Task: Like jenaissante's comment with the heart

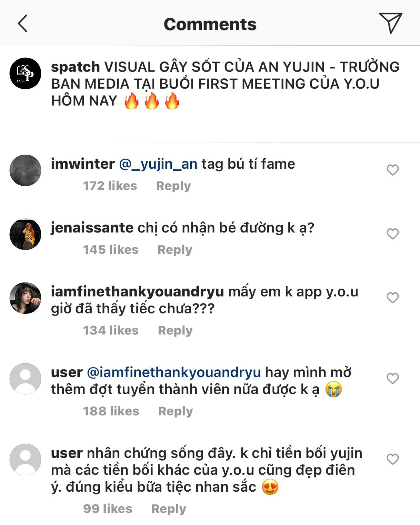Action: point(393,234)
